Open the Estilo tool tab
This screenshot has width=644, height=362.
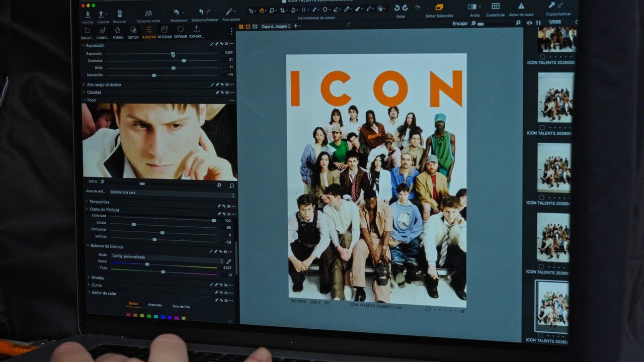pos(133,33)
